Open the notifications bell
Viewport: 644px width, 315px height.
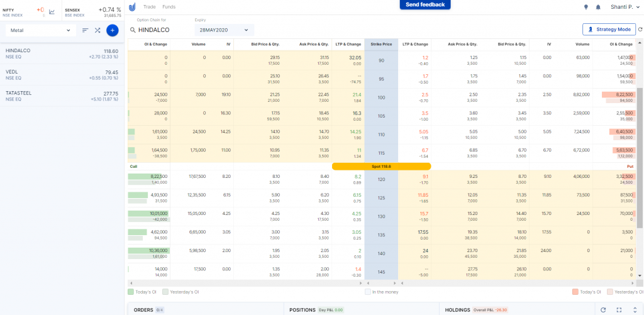[598, 7]
